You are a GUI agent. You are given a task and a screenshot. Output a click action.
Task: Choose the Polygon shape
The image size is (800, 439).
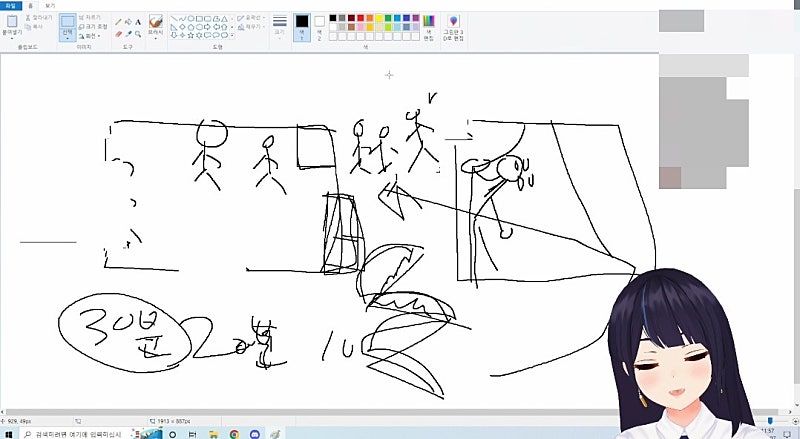click(216, 19)
